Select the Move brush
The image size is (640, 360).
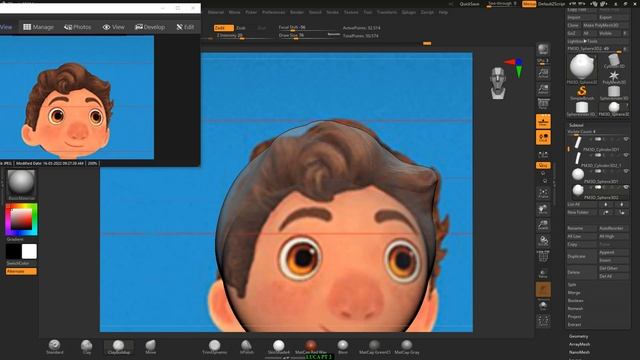coord(151,347)
